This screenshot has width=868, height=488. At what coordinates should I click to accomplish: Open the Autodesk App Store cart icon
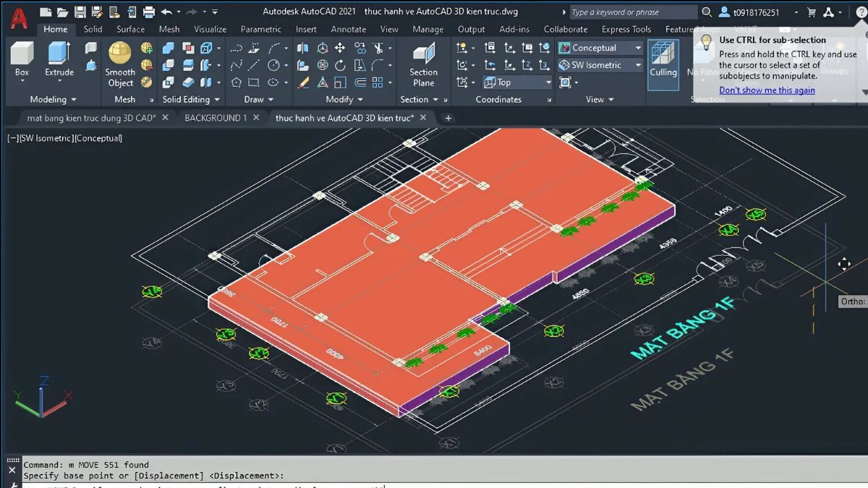812,12
